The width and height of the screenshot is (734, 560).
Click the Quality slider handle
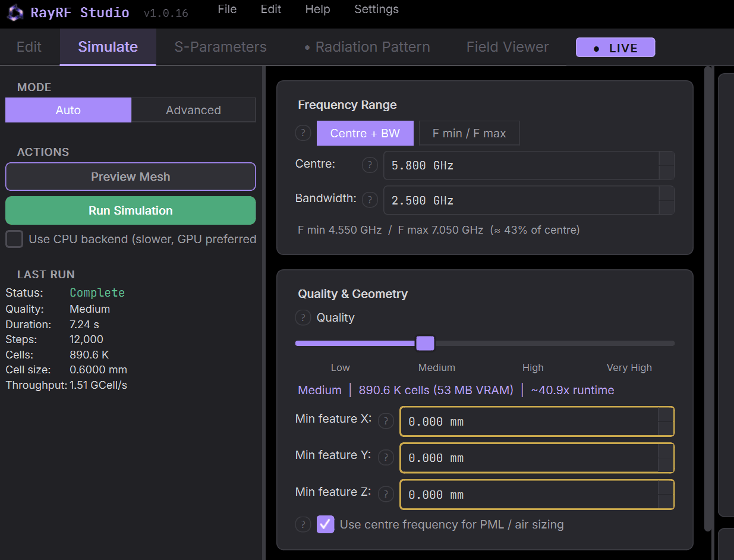pos(425,343)
